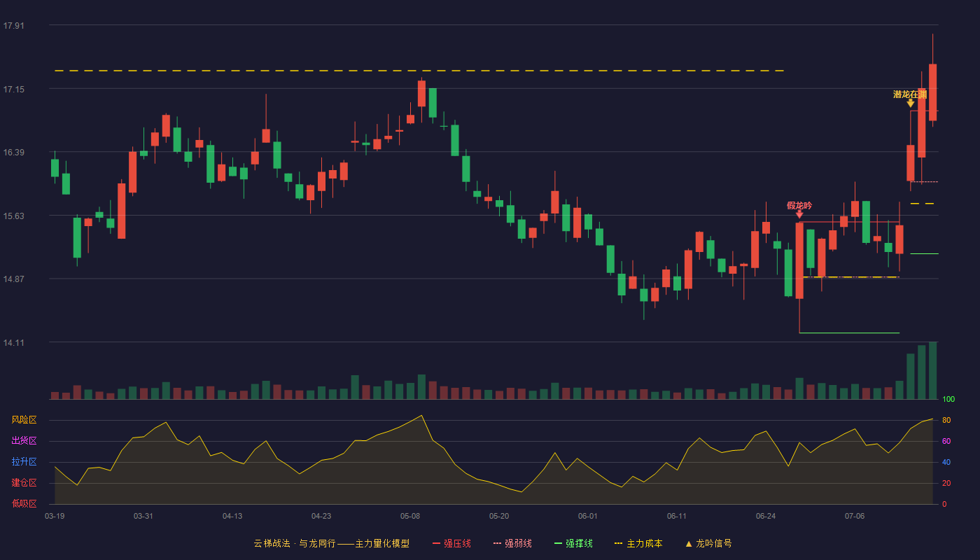Image resolution: width=980 pixels, height=560 pixels.
Task: Click the orange 80 indicator axis value
Action: coord(946,420)
